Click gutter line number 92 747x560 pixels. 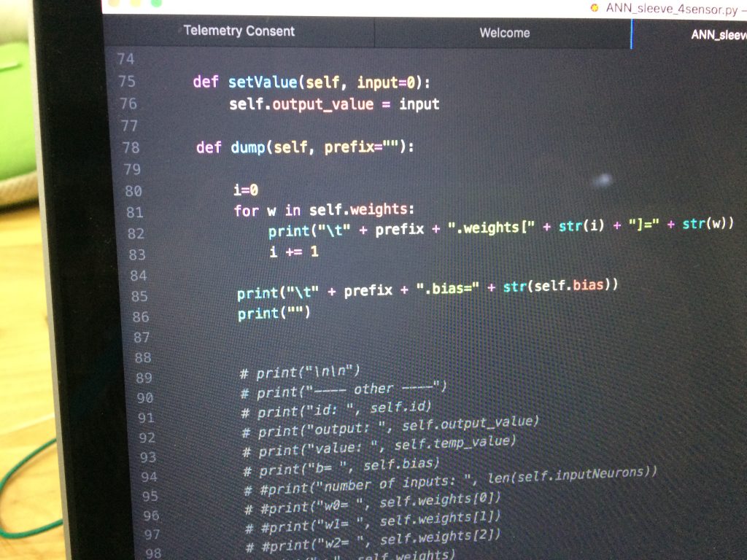pos(147,437)
